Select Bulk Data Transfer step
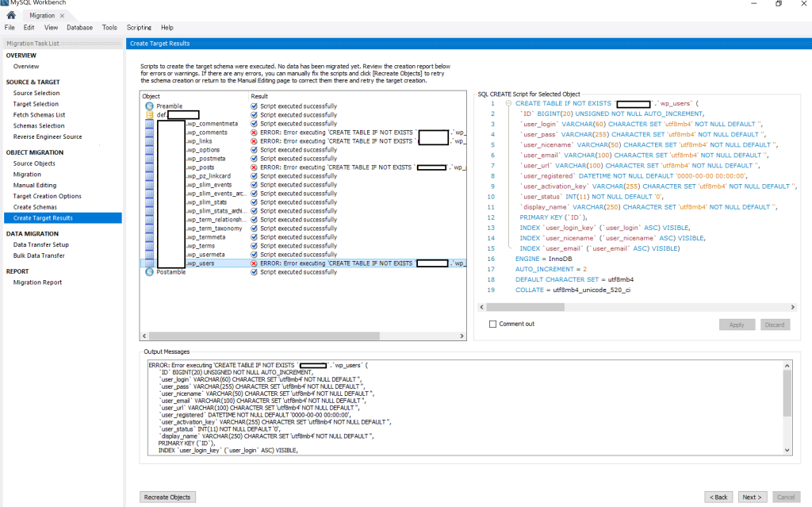 39,255
